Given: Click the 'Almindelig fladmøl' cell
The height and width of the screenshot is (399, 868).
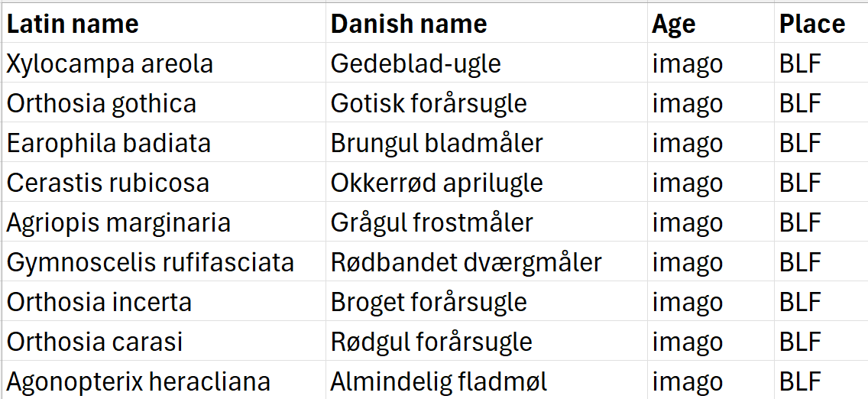Looking at the screenshot, I should 439,381.
